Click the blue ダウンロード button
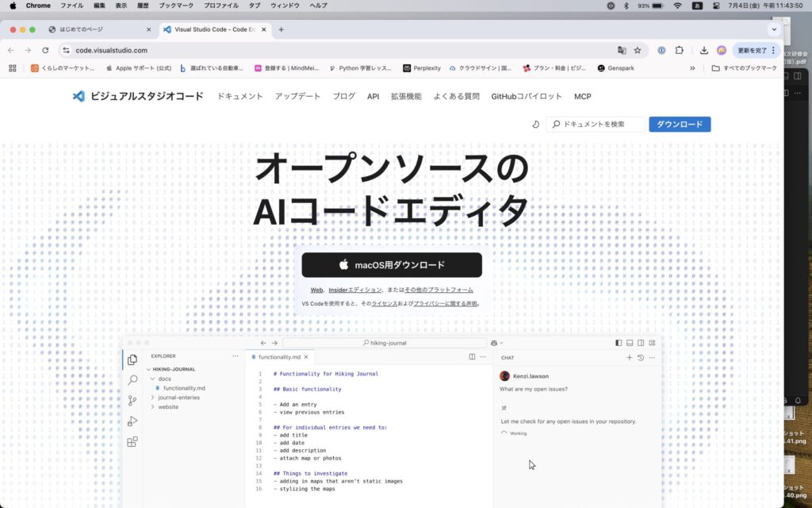 (x=680, y=125)
